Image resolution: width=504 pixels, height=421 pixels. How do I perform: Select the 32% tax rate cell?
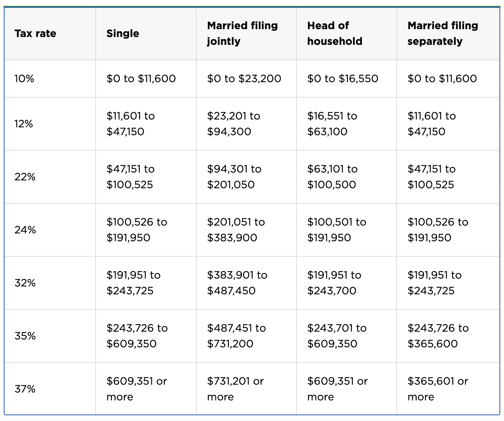click(25, 283)
